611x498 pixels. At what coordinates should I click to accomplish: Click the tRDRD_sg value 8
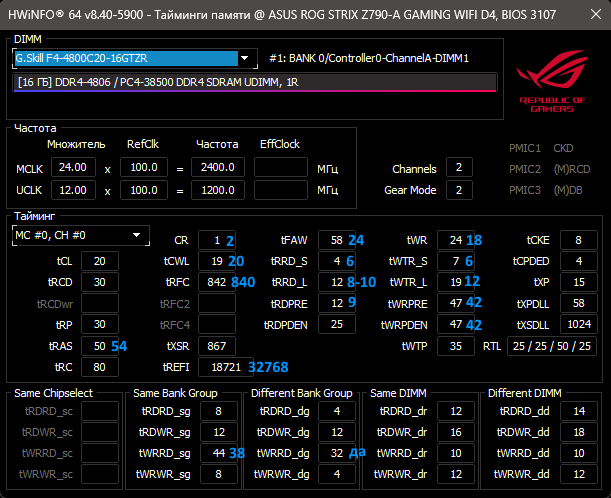(219, 411)
